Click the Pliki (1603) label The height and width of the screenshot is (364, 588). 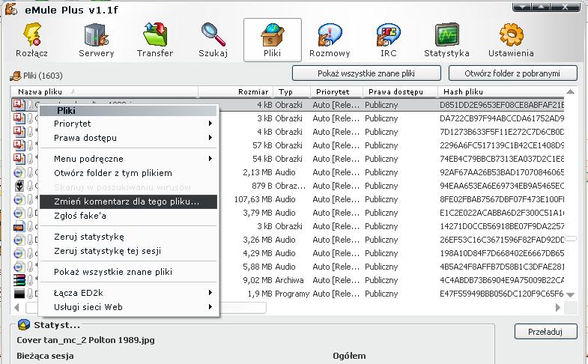point(43,76)
